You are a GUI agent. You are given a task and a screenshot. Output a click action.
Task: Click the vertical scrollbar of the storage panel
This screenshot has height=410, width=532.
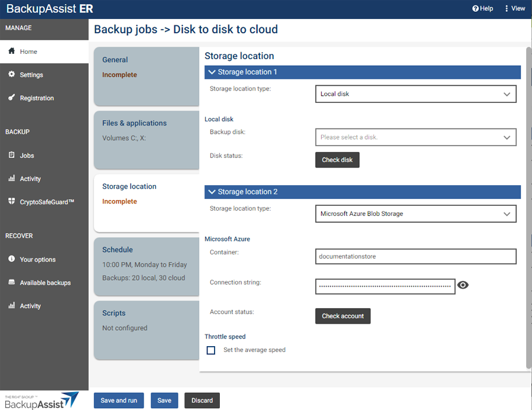(x=528, y=207)
